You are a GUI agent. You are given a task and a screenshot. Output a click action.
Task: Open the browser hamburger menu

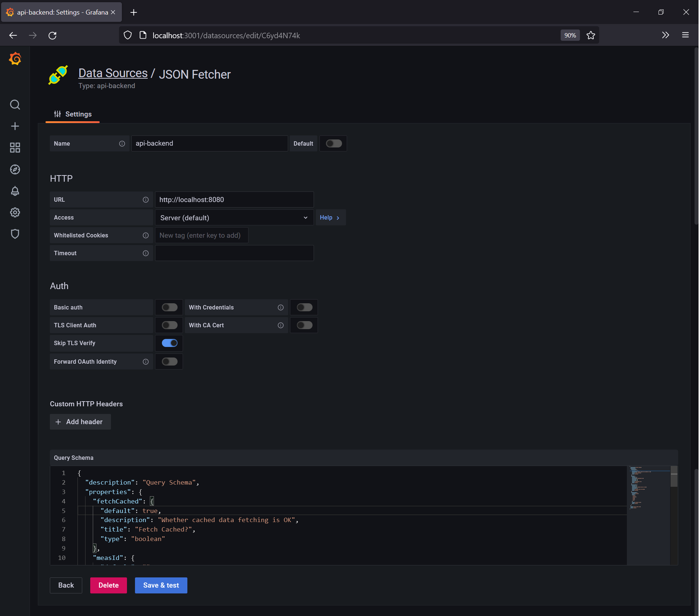click(685, 35)
